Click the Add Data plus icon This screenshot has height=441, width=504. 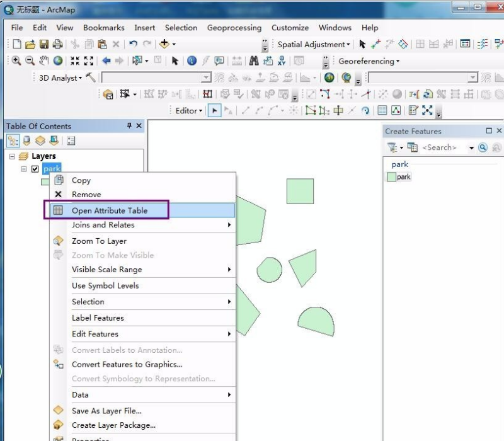click(164, 43)
